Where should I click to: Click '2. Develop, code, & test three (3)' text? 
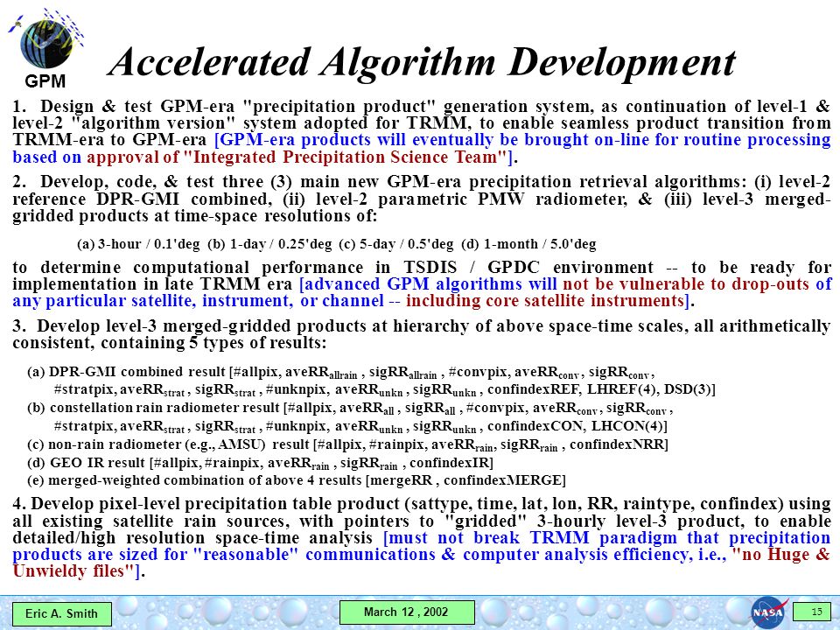pos(152,182)
